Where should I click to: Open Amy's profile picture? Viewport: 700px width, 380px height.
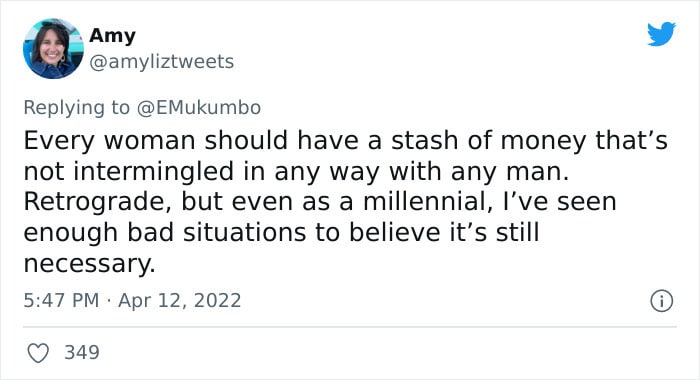click(x=53, y=48)
